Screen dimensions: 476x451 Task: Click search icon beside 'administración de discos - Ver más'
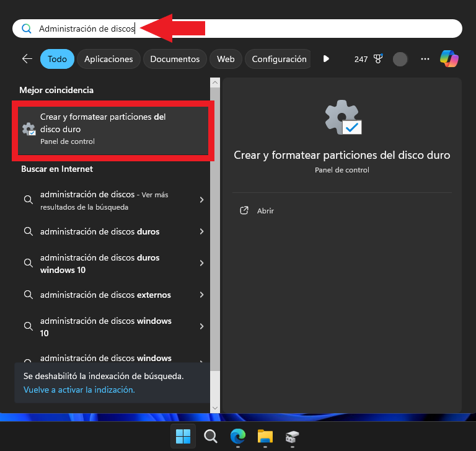(29, 199)
